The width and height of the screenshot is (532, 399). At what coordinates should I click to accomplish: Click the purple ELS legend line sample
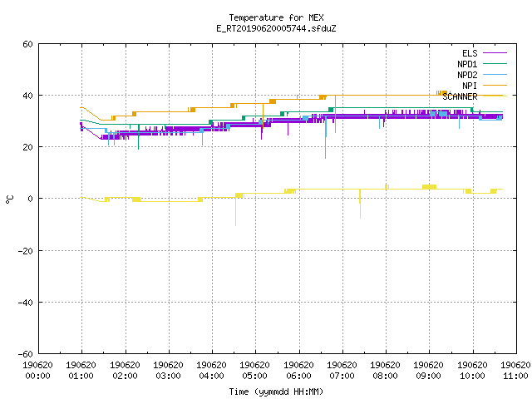495,53
